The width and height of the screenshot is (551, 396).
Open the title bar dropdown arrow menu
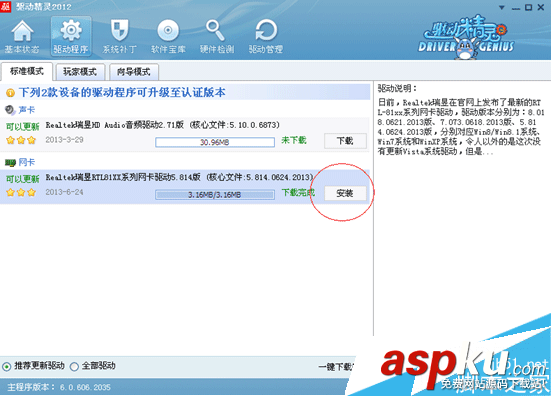[501, 7]
